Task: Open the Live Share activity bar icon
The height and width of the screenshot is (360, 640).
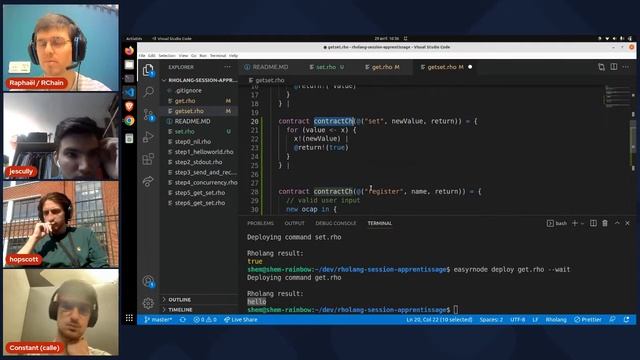Action: pyautogui.click(x=148, y=181)
